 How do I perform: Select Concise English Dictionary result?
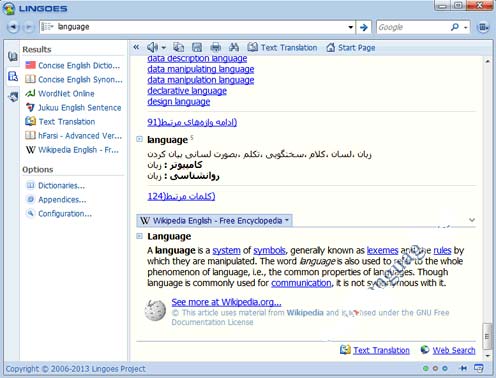(73, 65)
